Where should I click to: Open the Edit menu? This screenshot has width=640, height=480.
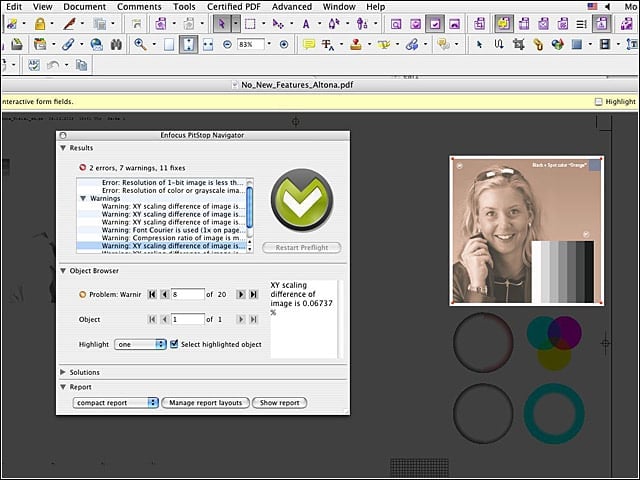point(14,7)
